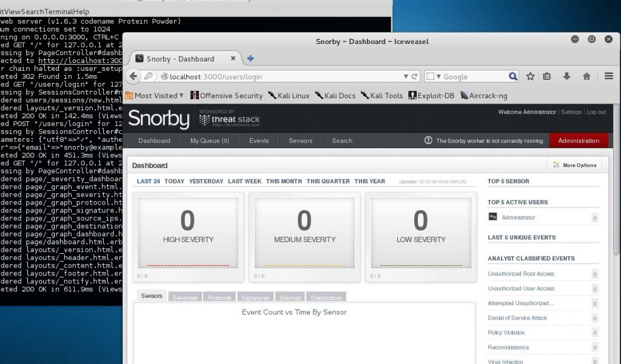Go to homepage via the Home icon

pyautogui.click(x=586, y=76)
